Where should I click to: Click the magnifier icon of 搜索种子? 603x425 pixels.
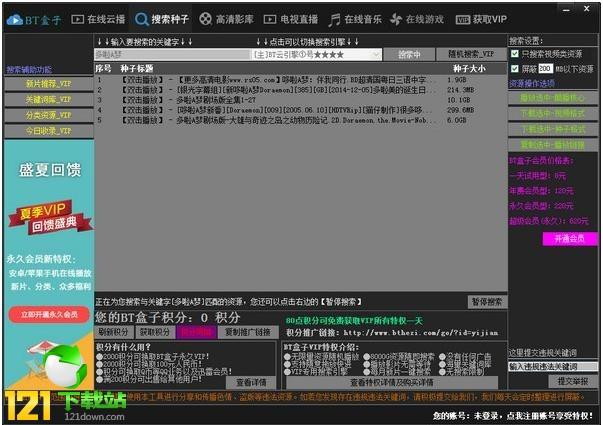click(142, 19)
